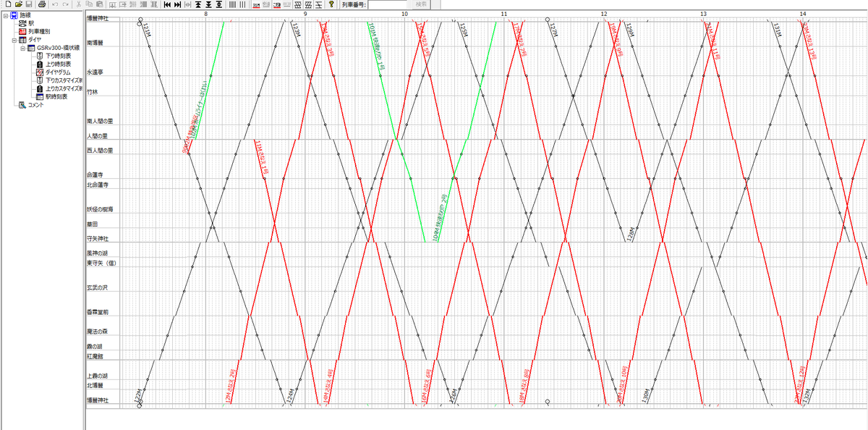Click the 香霖堂前 station label
Image resolution: width=868 pixels, height=430 pixels.
pos(98,312)
